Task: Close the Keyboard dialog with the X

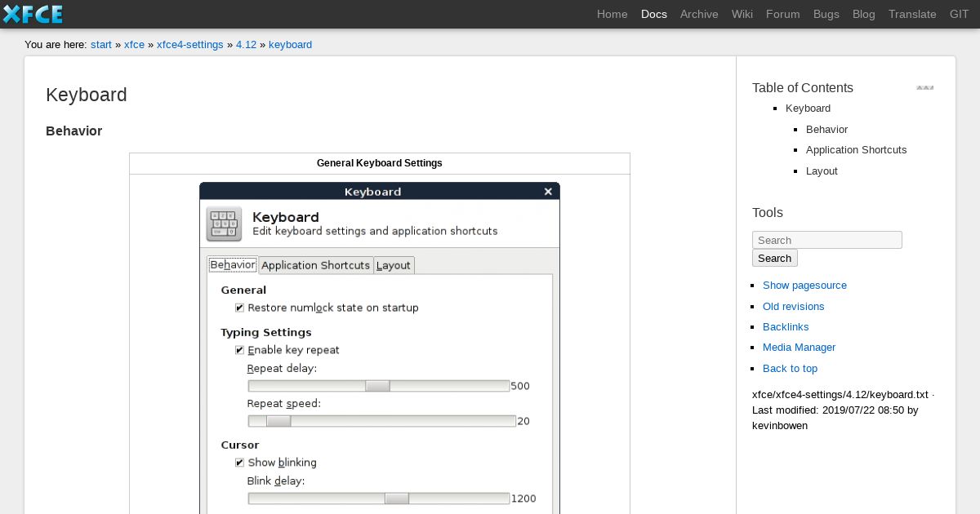Action: pos(548,192)
